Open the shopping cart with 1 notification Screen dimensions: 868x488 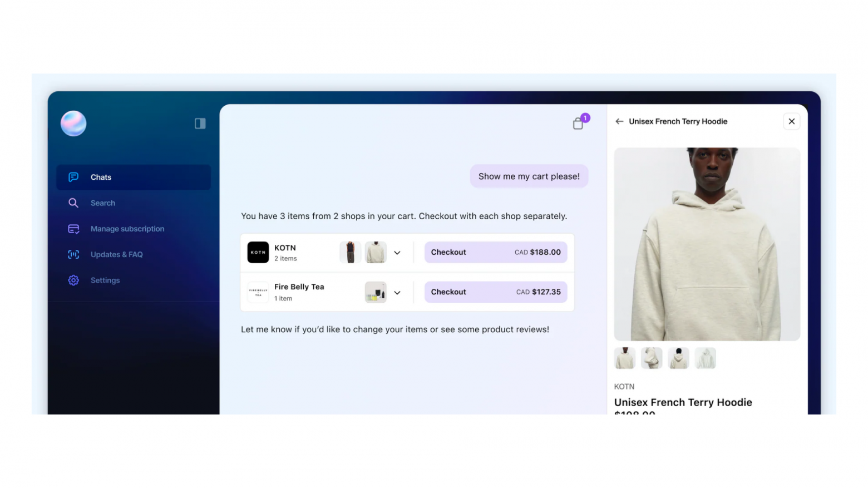tap(578, 123)
